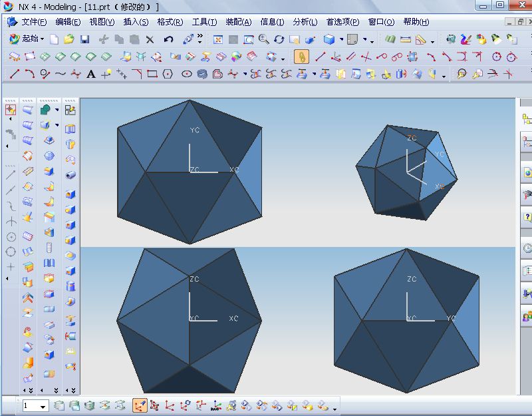Select the Zoom window icon

[249, 40]
